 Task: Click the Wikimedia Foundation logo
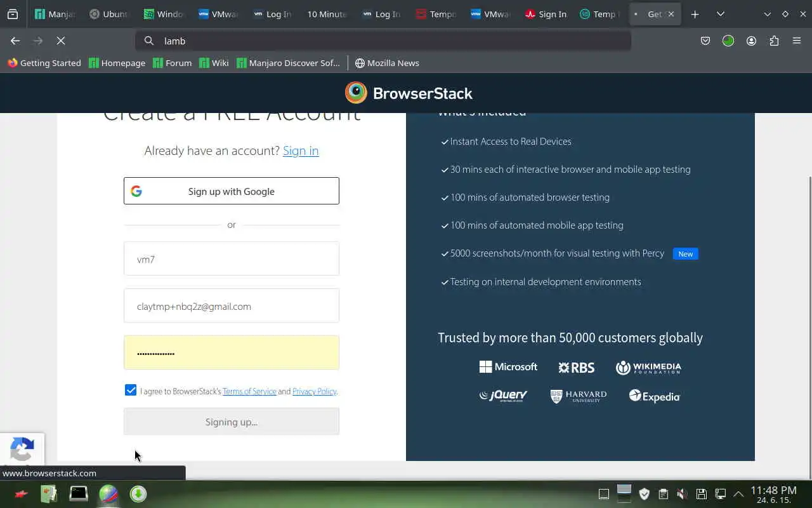point(648,368)
